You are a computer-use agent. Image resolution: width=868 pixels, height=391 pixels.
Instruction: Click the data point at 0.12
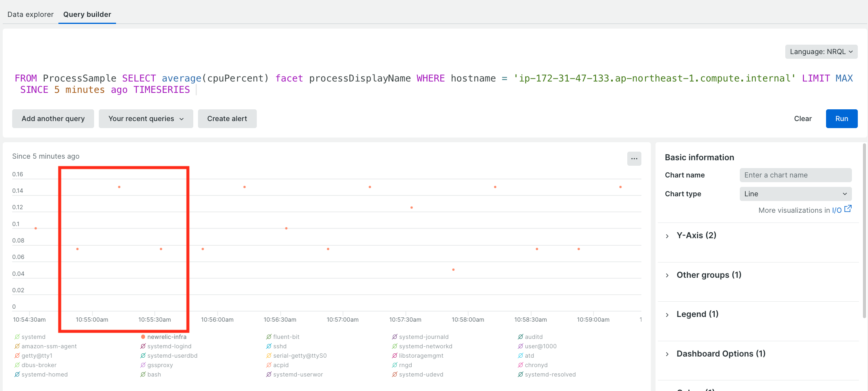412,208
